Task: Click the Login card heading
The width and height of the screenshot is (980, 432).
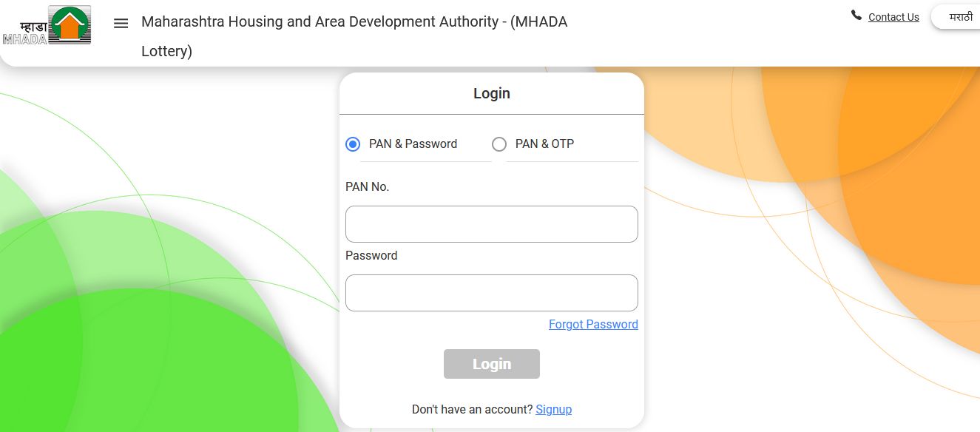Action: tap(491, 93)
